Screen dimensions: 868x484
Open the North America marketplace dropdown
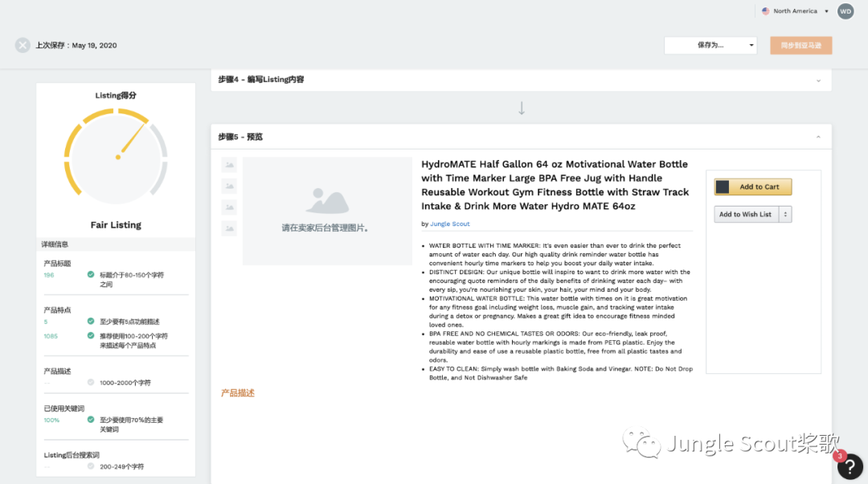click(796, 11)
